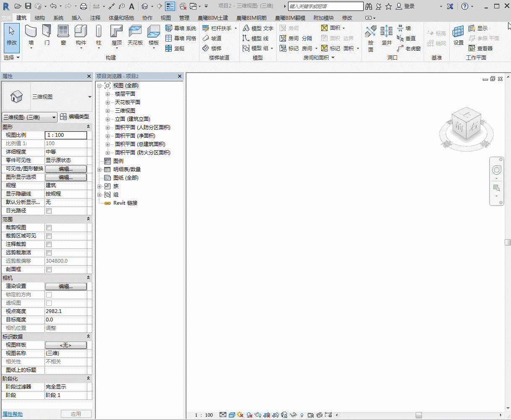Select 图纸 (全部) in project browser
This screenshot has height=420, width=511.
tap(126, 178)
